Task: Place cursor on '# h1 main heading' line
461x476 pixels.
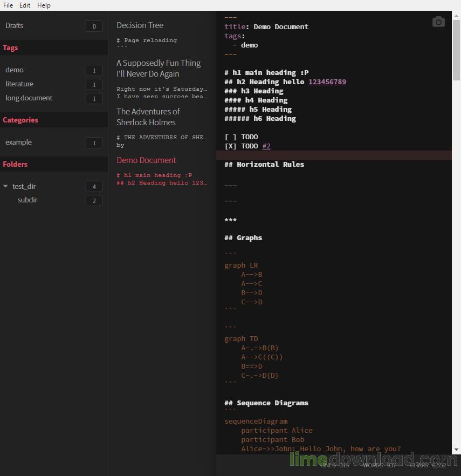Action: tap(266, 72)
